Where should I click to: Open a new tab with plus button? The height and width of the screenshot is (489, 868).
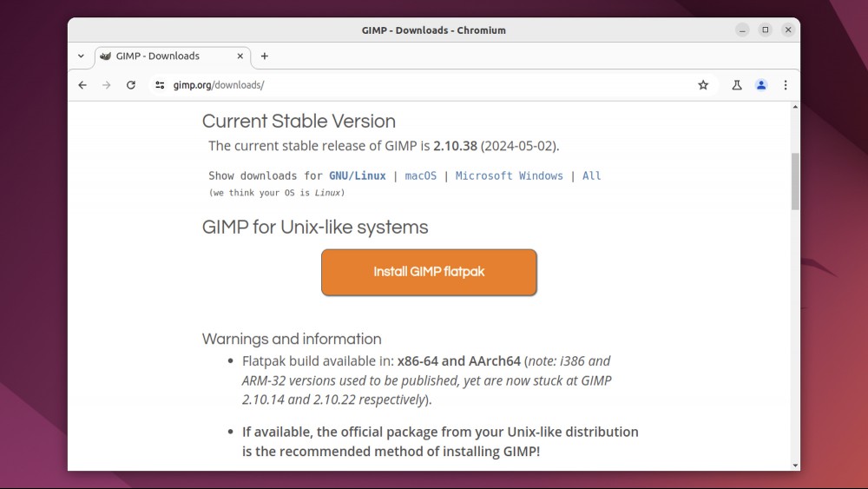click(265, 56)
